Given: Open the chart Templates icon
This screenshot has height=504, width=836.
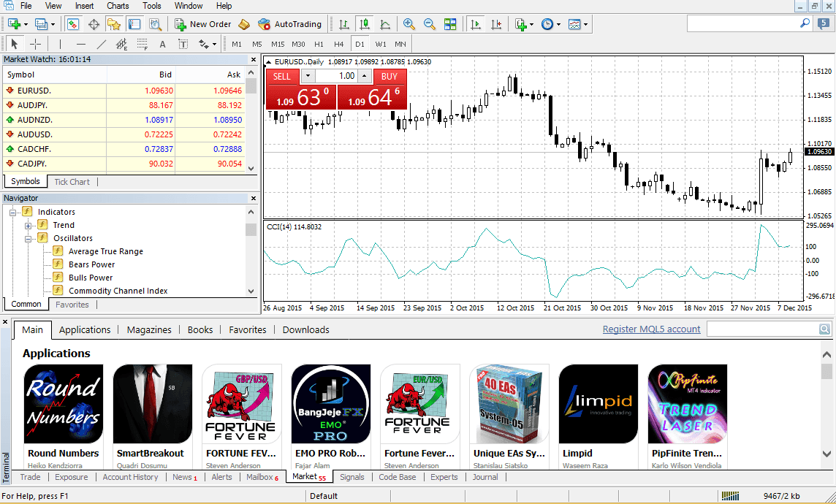Looking at the screenshot, I should pyautogui.click(x=574, y=24).
